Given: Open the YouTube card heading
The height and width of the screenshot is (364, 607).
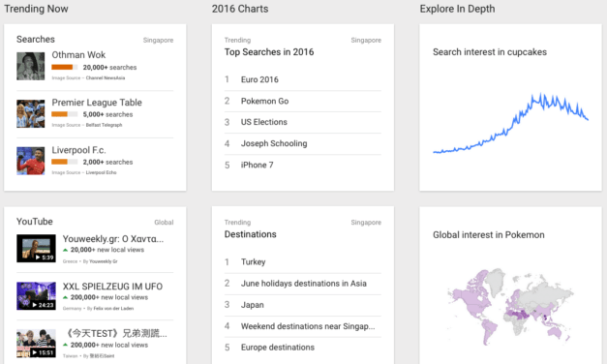Looking at the screenshot, I should [x=35, y=222].
